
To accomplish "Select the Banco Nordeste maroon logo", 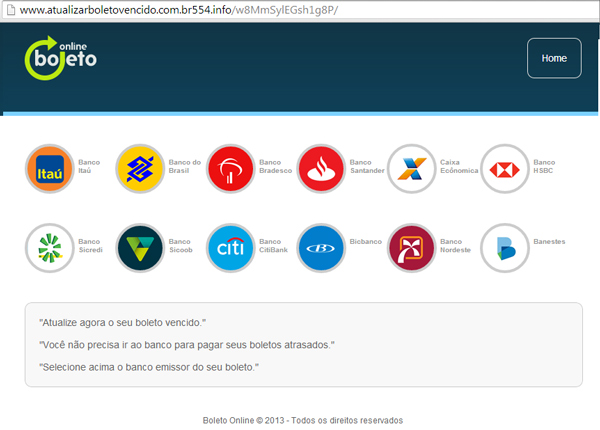I will point(411,247).
